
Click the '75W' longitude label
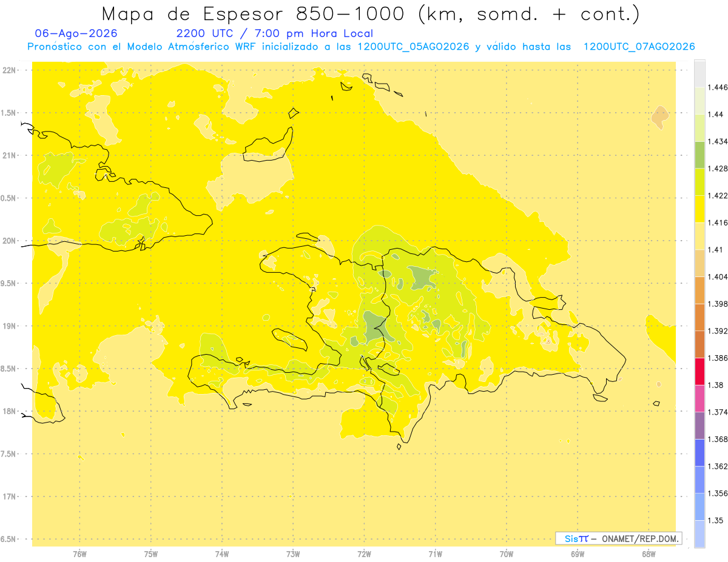click(151, 554)
